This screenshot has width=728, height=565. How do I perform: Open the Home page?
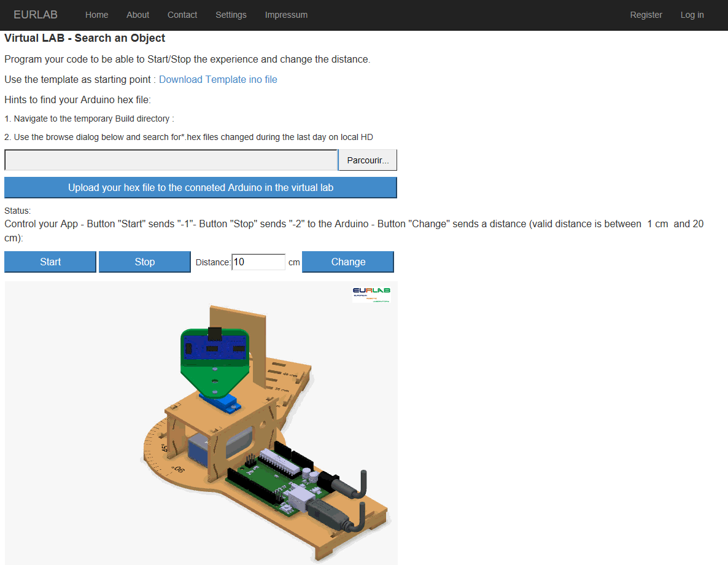click(96, 15)
